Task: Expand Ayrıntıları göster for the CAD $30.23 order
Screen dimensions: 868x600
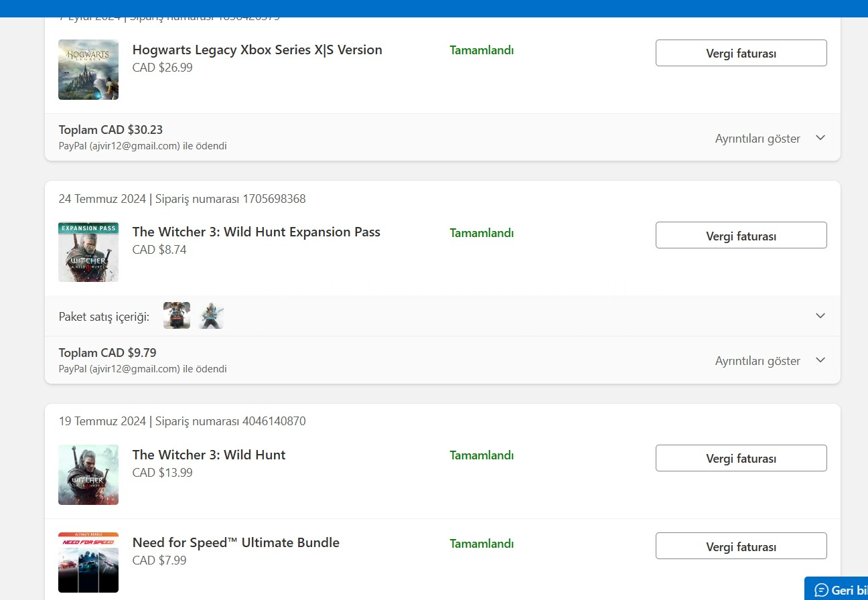Action: (757, 139)
